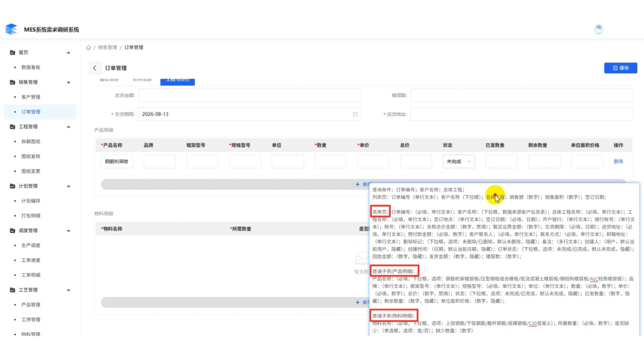Click 单位面积价格 input in product row
644x343 pixels.
coord(587,161)
